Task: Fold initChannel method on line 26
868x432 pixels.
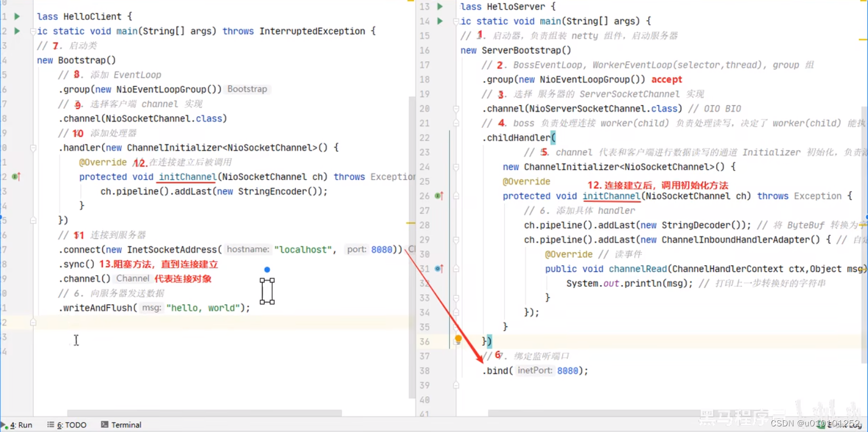Action: coord(456,196)
